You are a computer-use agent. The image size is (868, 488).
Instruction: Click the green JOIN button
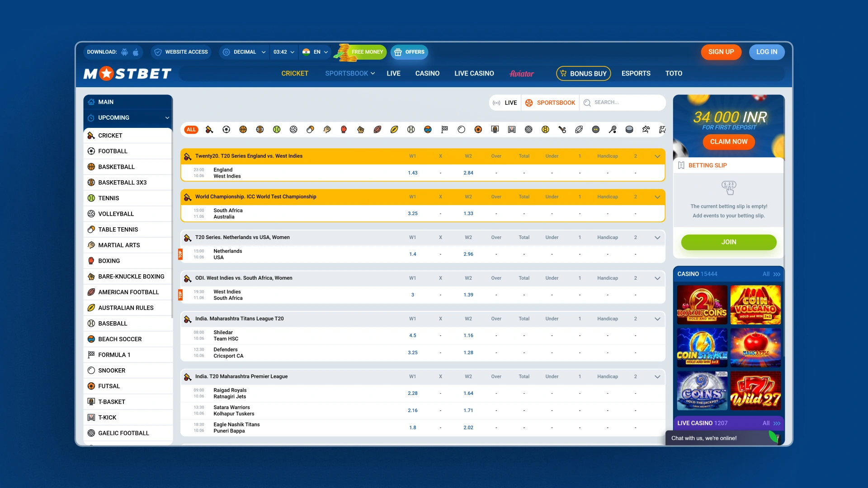(729, 242)
